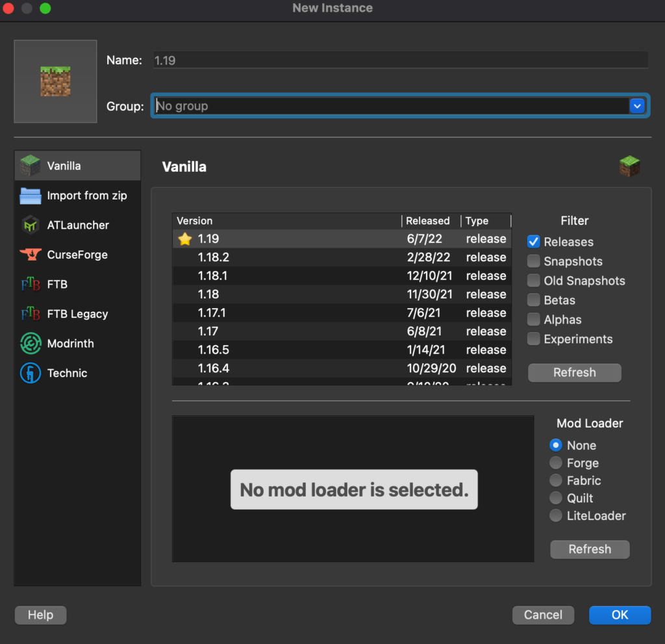665x644 pixels.
Task: Click the Cancel button
Action: pos(543,615)
